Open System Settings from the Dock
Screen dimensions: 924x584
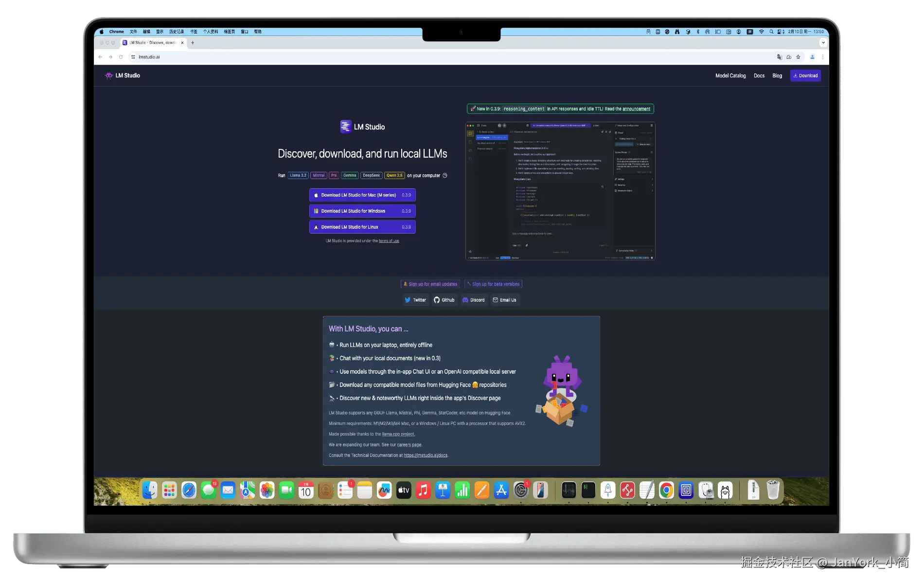521,490
